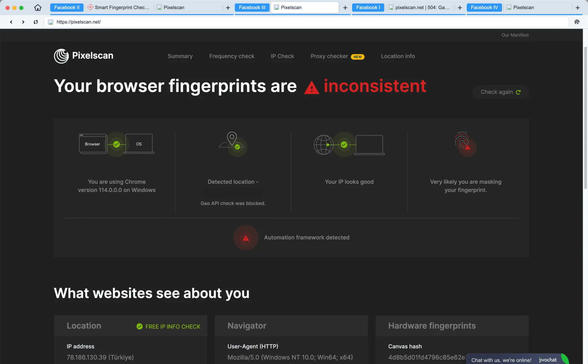
Task: Select the Facebook I tab group label
Action: [368, 8]
